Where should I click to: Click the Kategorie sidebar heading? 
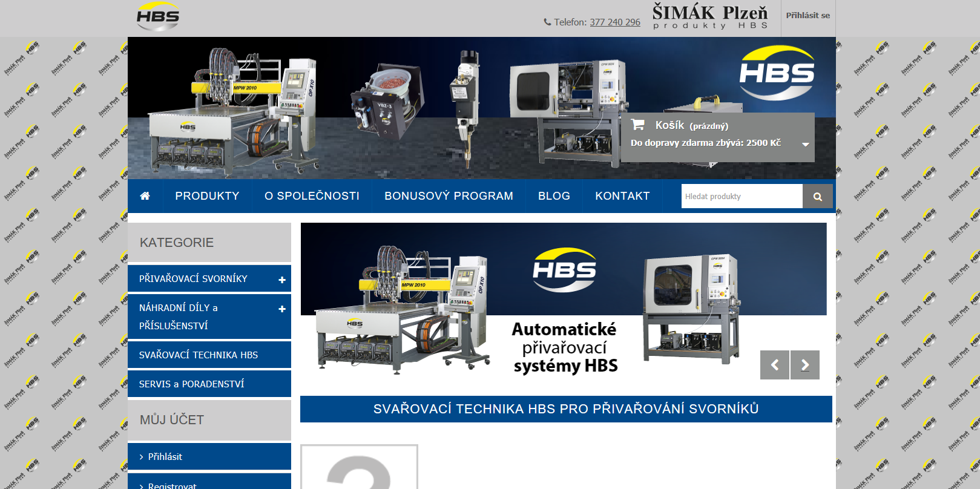[209, 243]
